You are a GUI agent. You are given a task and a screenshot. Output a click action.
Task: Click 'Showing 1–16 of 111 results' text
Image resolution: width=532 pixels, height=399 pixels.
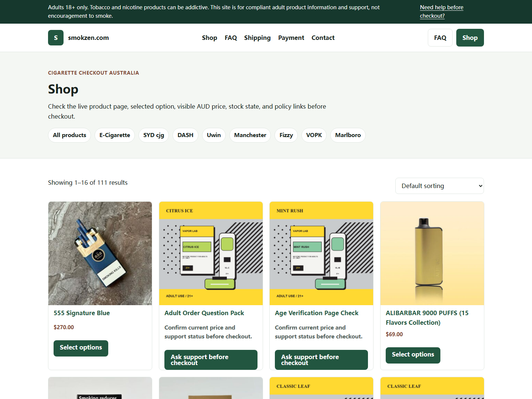[88, 183]
